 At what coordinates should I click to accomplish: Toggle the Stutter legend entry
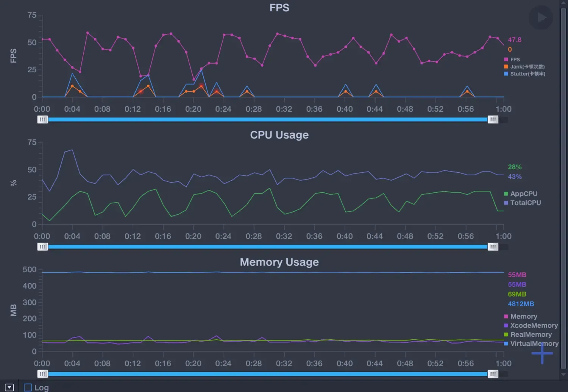(525, 74)
